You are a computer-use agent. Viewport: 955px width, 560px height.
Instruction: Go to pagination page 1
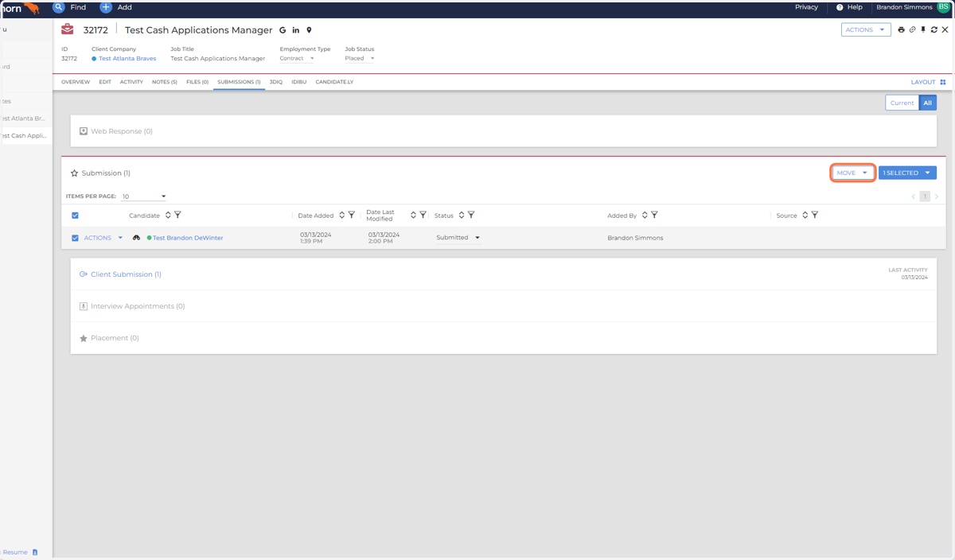click(x=925, y=196)
